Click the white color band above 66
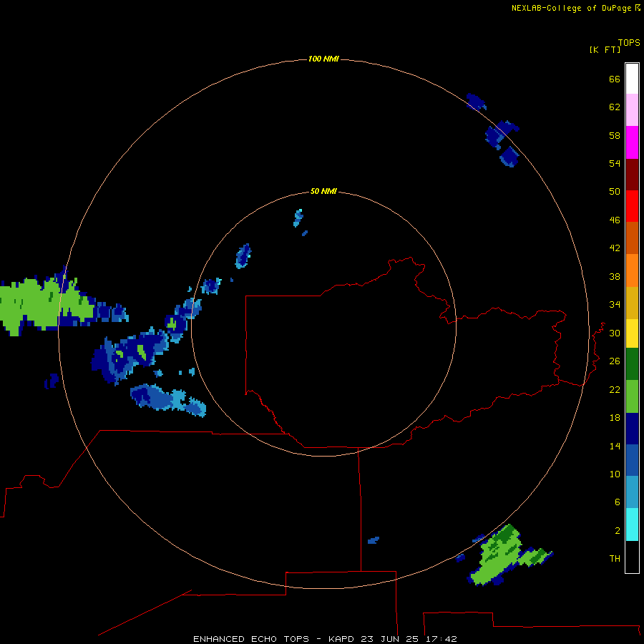Screen dimensions: 644x644 [x=632, y=79]
